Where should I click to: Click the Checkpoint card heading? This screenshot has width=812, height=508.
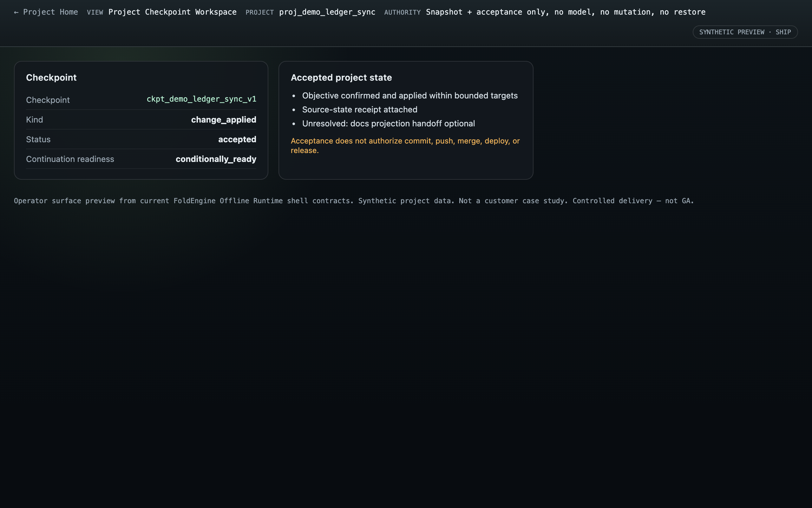click(x=51, y=77)
